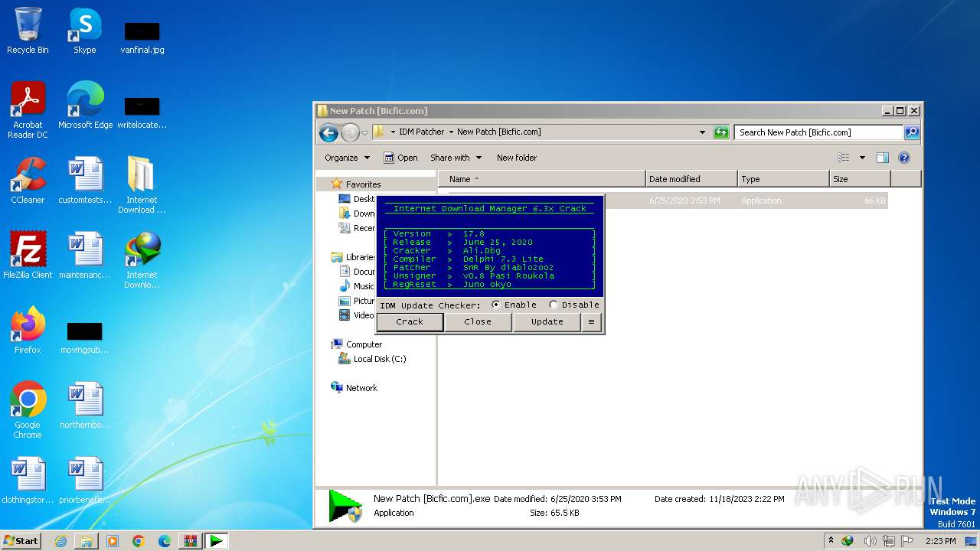The width and height of the screenshot is (980, 551).
Task: Toggle the preview pane icon
Action: (882, 158)
